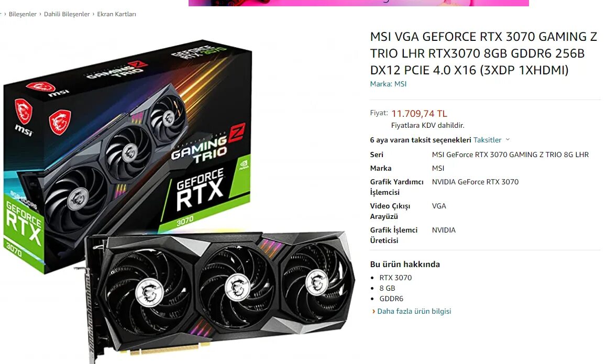Click the Marka: MSI brand link

388,84
